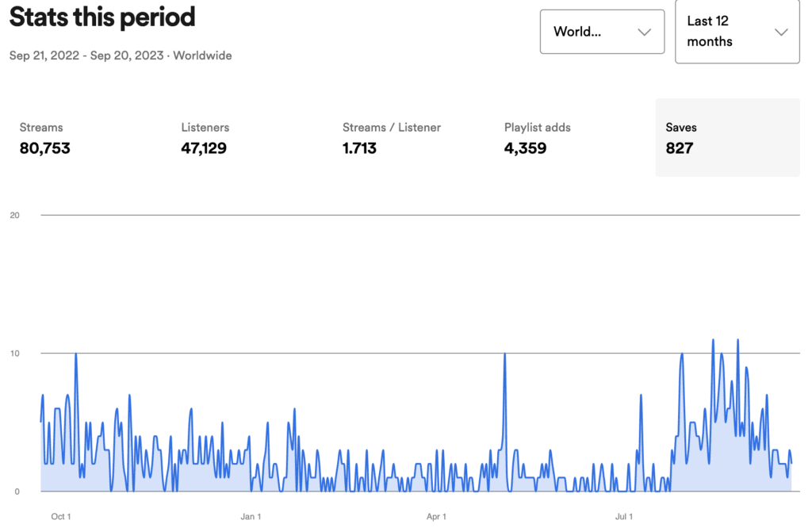Screen dimensions: 812x528
Task: Click the chart peak near early October
Action: click(x=76, y=354)
